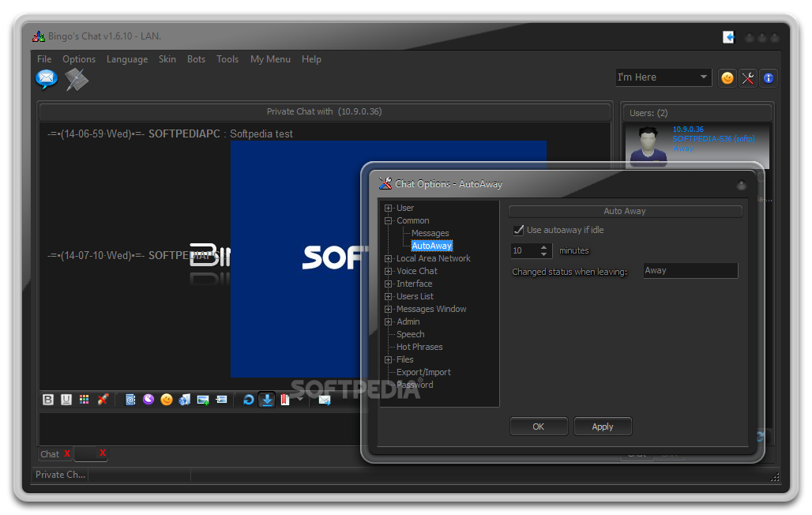Click the Private Chat with (10.9.0.36) header
Image resolution: width=812 pixels, height=515 pixels.
tap(324, 111)
